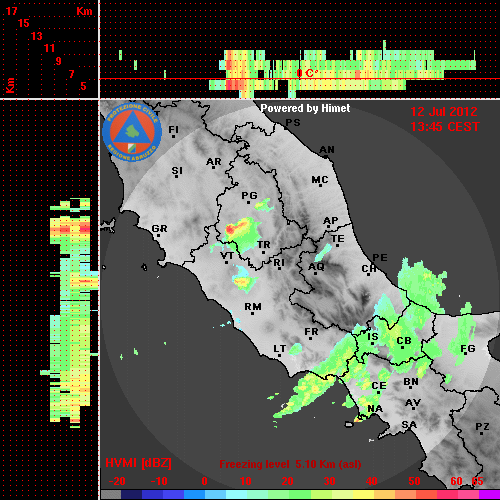Screen dimensions: 500x500
Task: Click the HVMI [dBZ] product label
Action: [x=138, y=463]
